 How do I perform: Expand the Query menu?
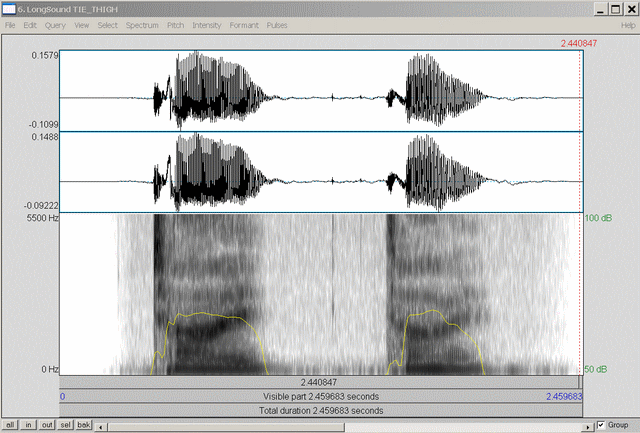(55, 24)
